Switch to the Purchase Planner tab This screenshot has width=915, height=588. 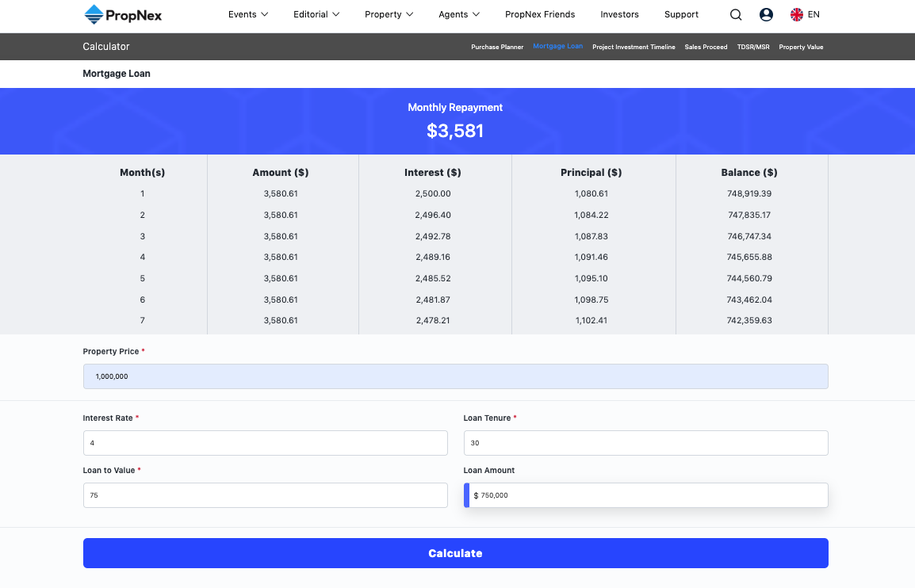(x=497, y=47)
